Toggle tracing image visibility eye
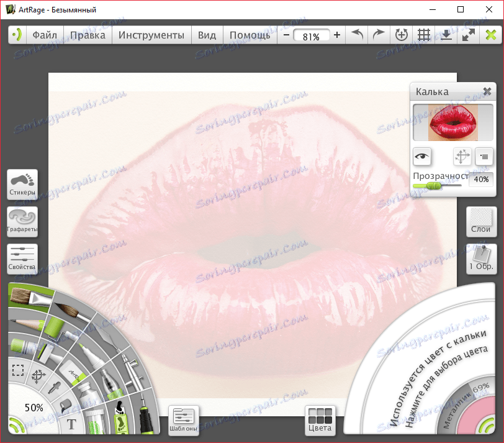Image resolution: width=504 pixels, height=443 pixels. [x=423, y=157]
